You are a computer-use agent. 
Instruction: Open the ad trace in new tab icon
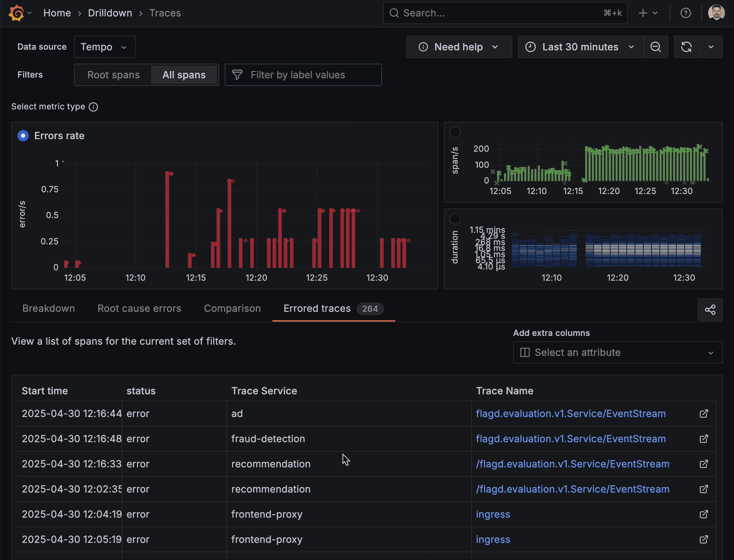[x=704, y=414]
